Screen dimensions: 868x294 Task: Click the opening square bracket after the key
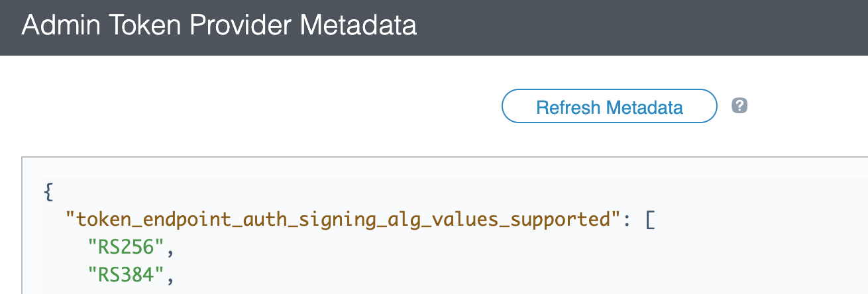pos(650,220)
